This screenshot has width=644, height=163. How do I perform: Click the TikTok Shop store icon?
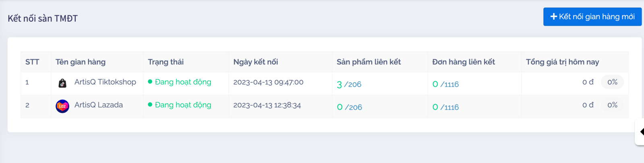(62, 83)
